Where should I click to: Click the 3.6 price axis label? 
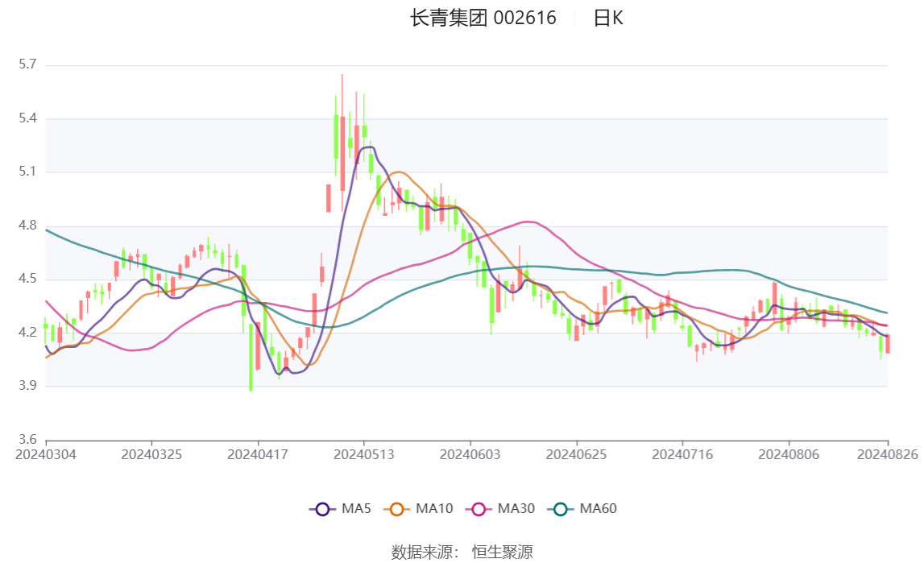pyautogui.click(x=27, y=439)
